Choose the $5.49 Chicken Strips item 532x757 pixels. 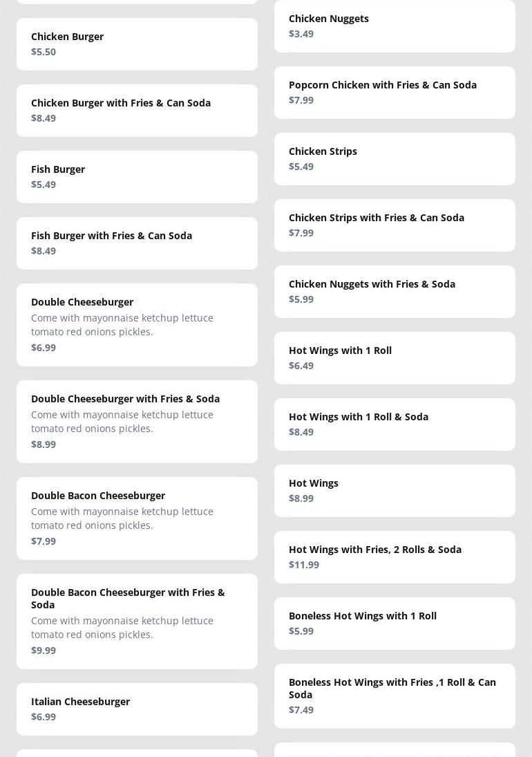pyautogui.click(x=395, y=158)
